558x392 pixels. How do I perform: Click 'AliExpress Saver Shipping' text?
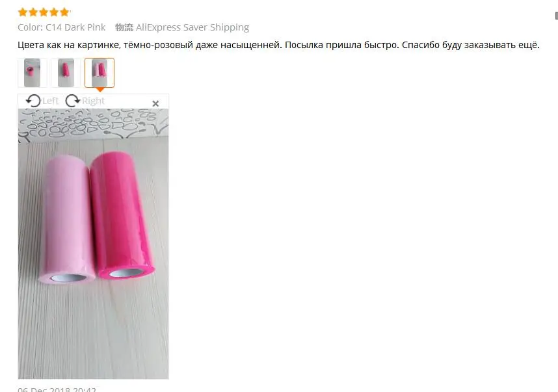[193, 27]
